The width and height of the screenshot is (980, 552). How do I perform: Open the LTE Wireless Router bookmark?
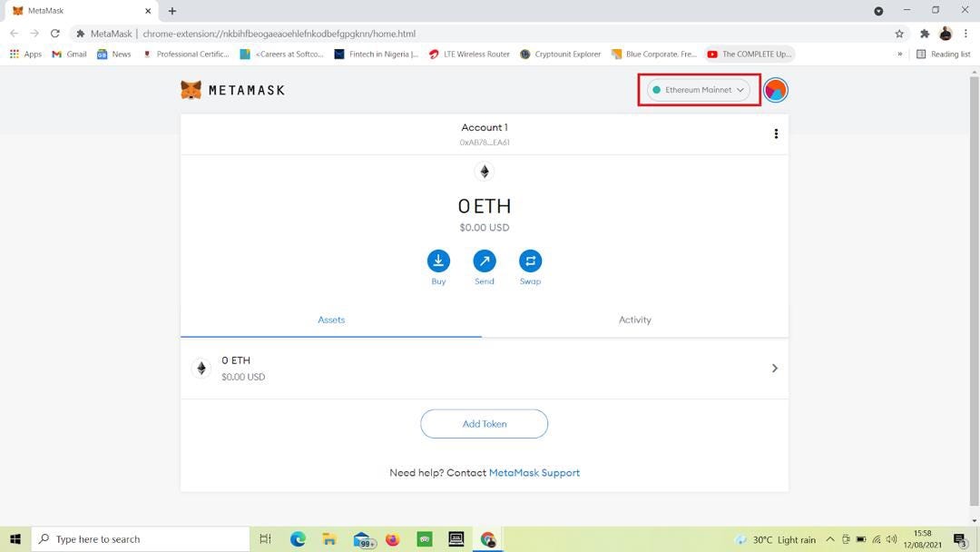click(x=469, y=54)
